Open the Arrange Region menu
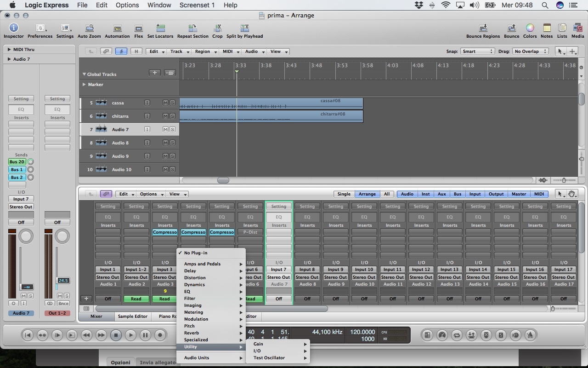588x368 pixels. click(205, 52)
